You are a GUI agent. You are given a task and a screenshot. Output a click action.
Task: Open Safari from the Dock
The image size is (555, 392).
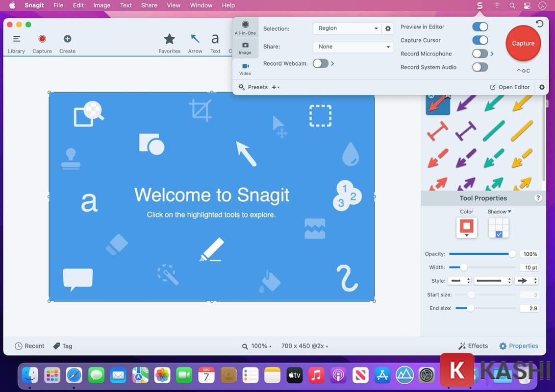tap(74, 375)
